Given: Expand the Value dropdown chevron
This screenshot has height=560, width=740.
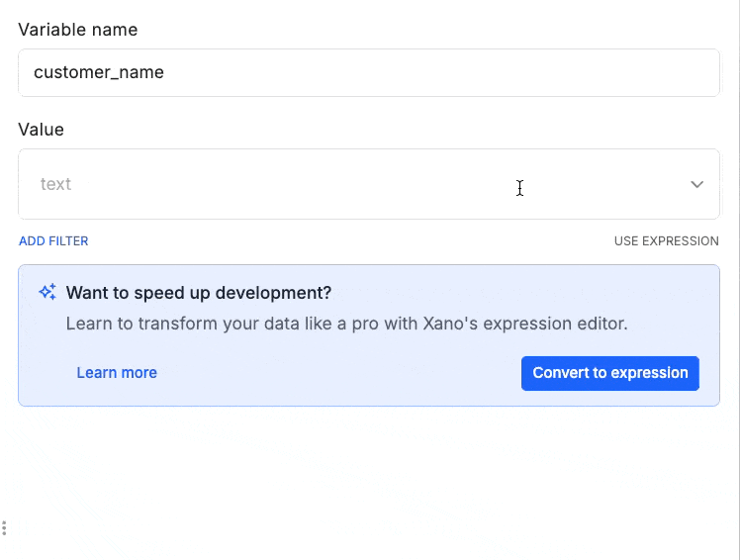Looking at the screenshot, I should coord(696,184).
